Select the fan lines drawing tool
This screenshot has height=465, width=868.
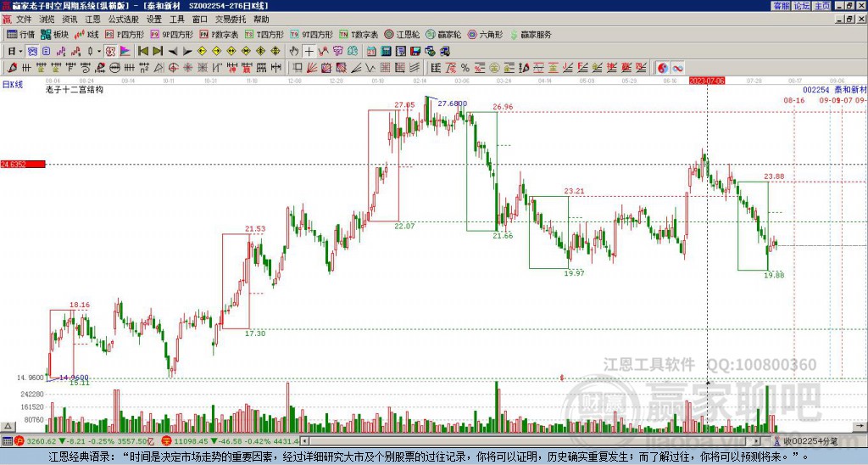[x=312, y=68]
